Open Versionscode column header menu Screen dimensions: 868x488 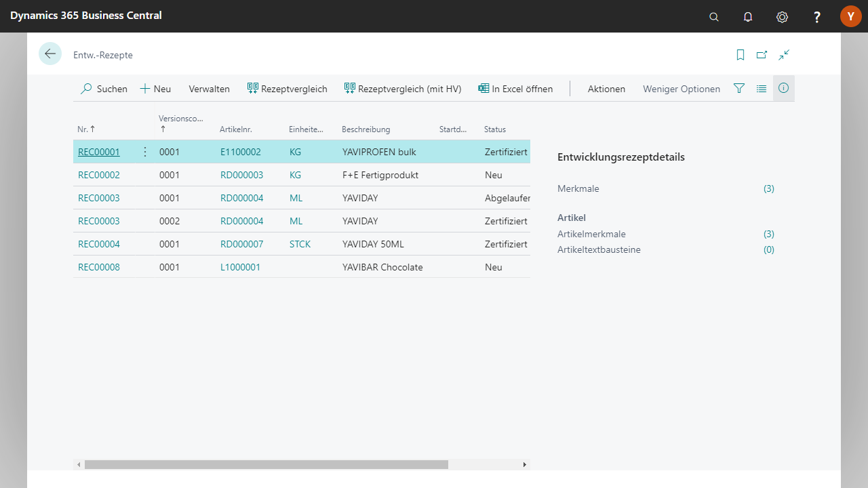180,123
